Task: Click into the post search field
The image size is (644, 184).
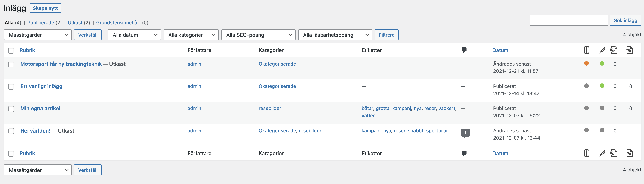Action: (x=568, y=20)
